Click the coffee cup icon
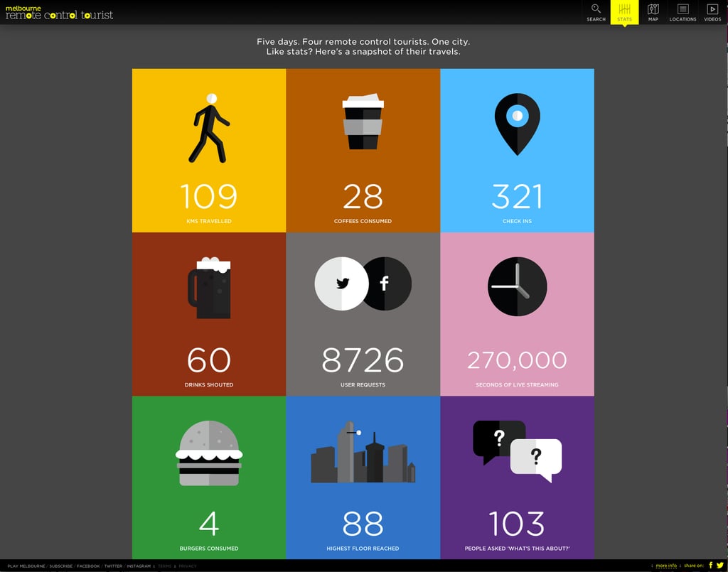 (363, 122)
